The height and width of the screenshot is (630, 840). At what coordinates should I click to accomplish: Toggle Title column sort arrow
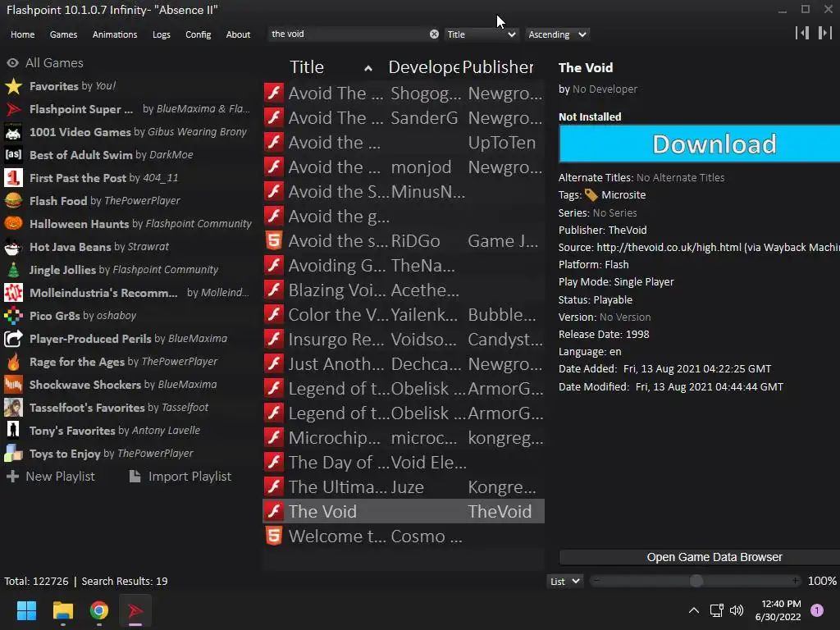pos(368,68)
